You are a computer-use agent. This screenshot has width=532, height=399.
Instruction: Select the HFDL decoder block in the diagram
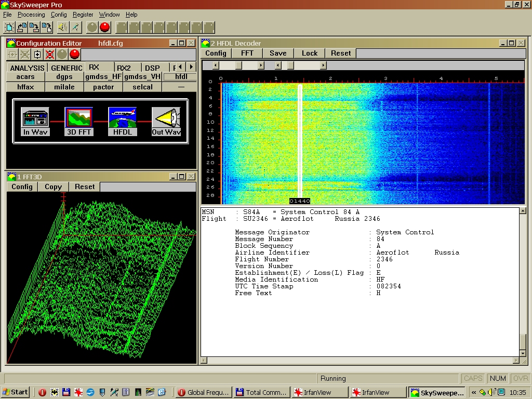click(123, 122)
